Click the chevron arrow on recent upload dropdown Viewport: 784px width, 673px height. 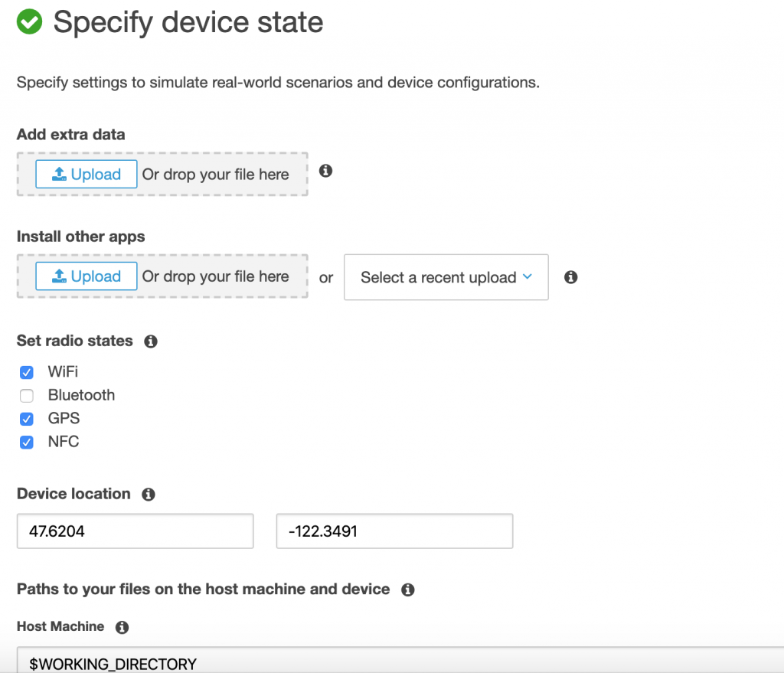tap(527, 277)
